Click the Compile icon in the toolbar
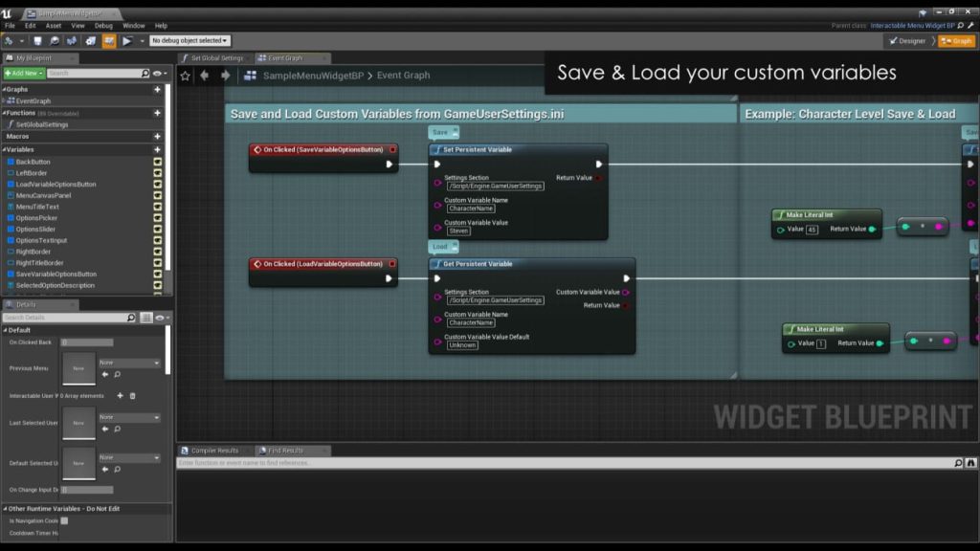 (x=9, y=41)
